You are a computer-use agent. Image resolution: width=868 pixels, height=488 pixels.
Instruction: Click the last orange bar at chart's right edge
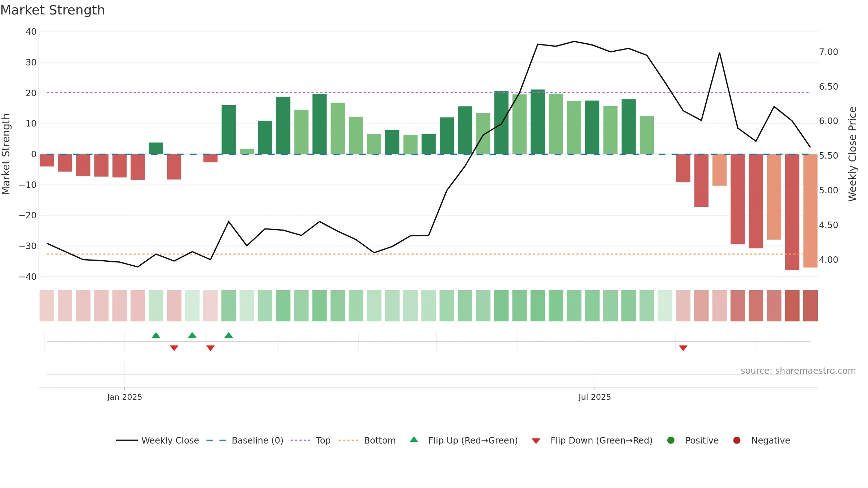[810, 211]
